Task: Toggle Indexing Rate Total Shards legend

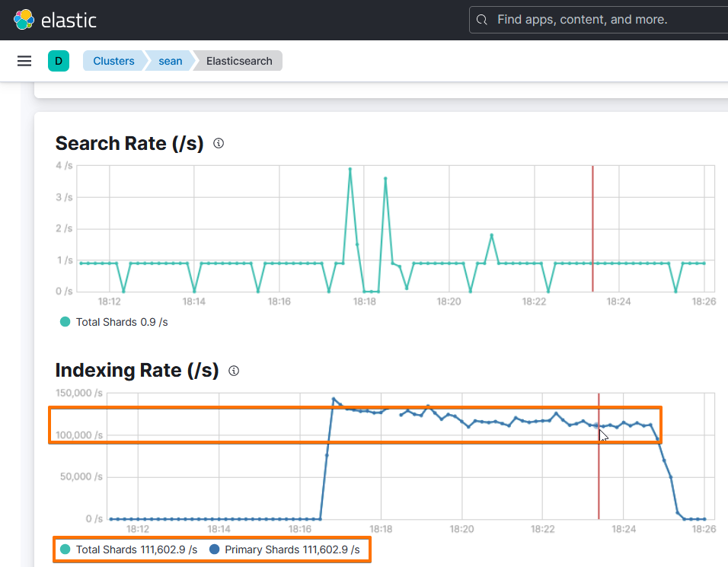Action: 129,549
